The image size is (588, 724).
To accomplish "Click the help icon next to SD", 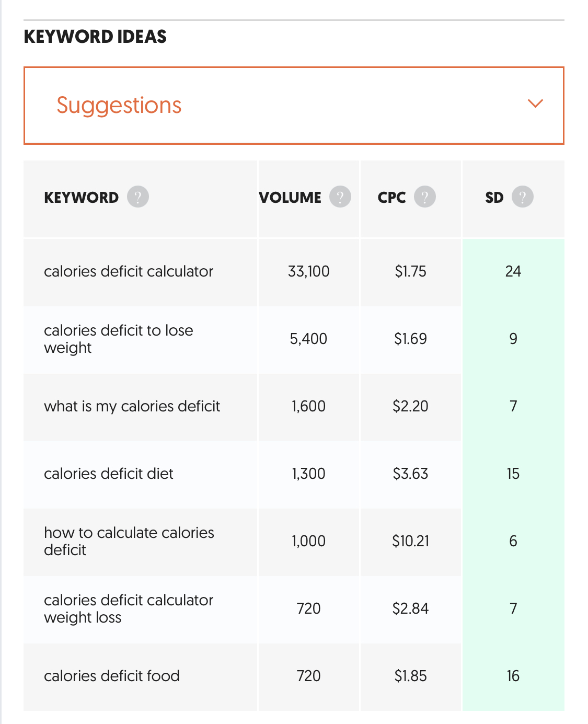I will [523, 197].
